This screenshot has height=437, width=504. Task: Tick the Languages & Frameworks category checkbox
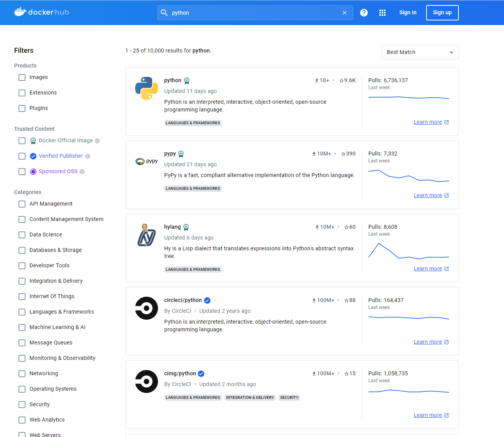22,312
